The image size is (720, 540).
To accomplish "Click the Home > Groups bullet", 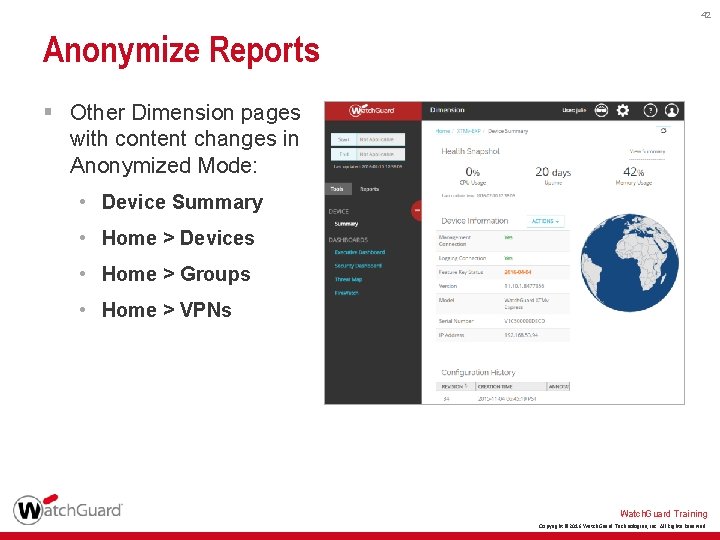I will point(176,274).
